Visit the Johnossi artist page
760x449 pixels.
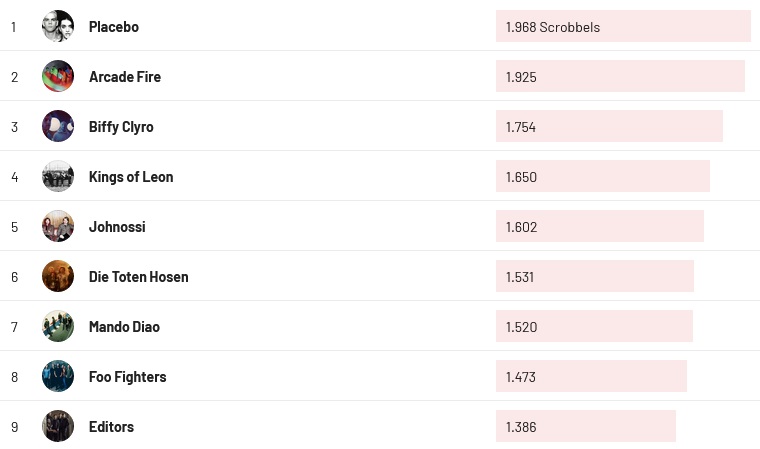click(x=117, y=227)
